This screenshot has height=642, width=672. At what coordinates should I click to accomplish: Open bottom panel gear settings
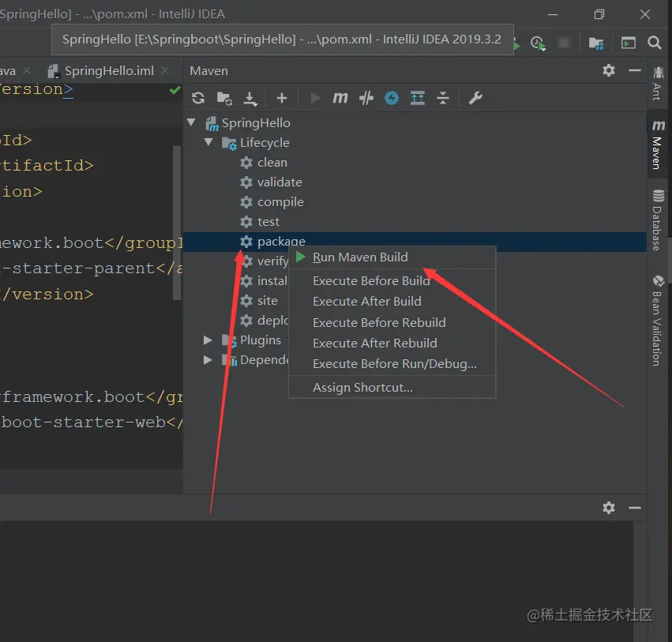click(609, 508)
